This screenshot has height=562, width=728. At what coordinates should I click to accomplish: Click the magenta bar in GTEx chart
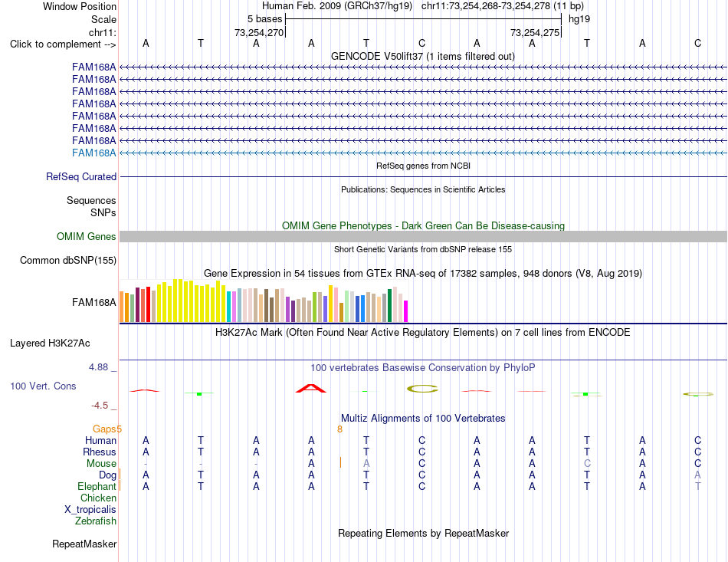click(405, 311)
